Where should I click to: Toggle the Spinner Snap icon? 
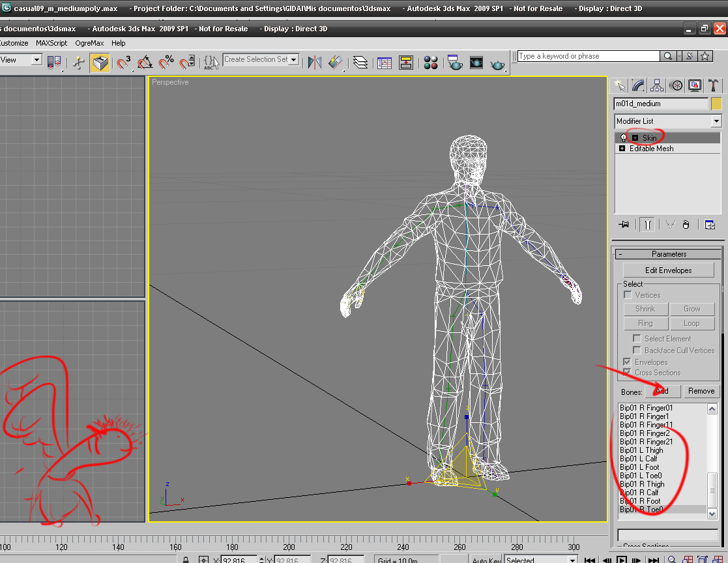(x=187, y=63)
